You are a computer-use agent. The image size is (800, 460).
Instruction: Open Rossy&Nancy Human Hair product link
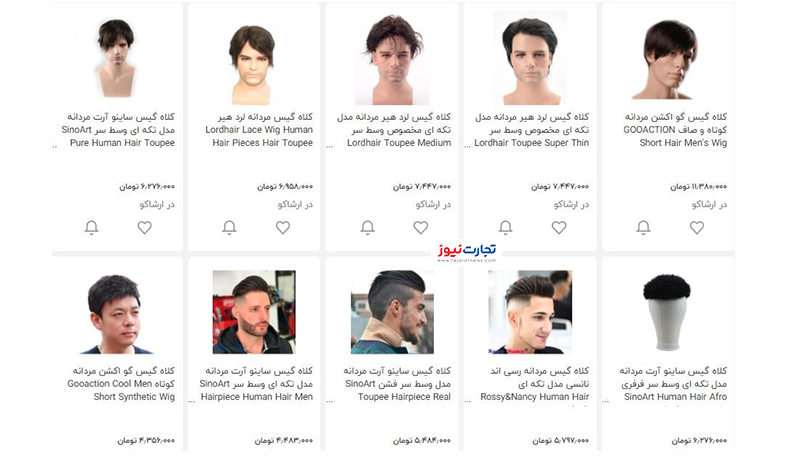[534, 384]
